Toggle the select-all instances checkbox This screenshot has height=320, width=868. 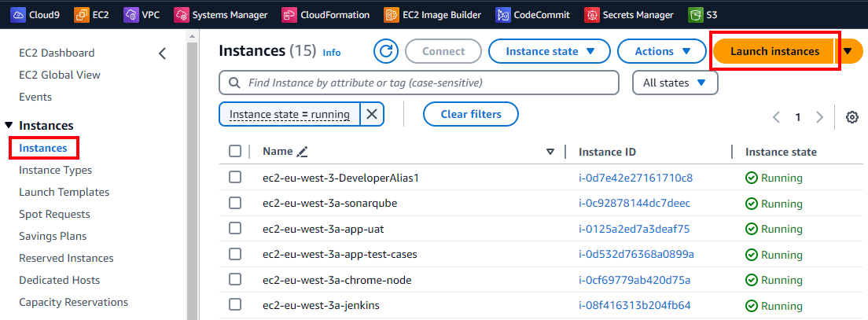(x=235, y=151)
